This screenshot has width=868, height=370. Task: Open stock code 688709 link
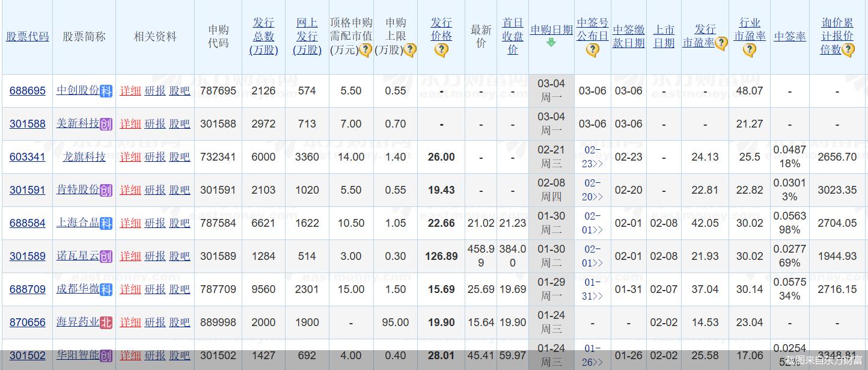coord(28,289)
